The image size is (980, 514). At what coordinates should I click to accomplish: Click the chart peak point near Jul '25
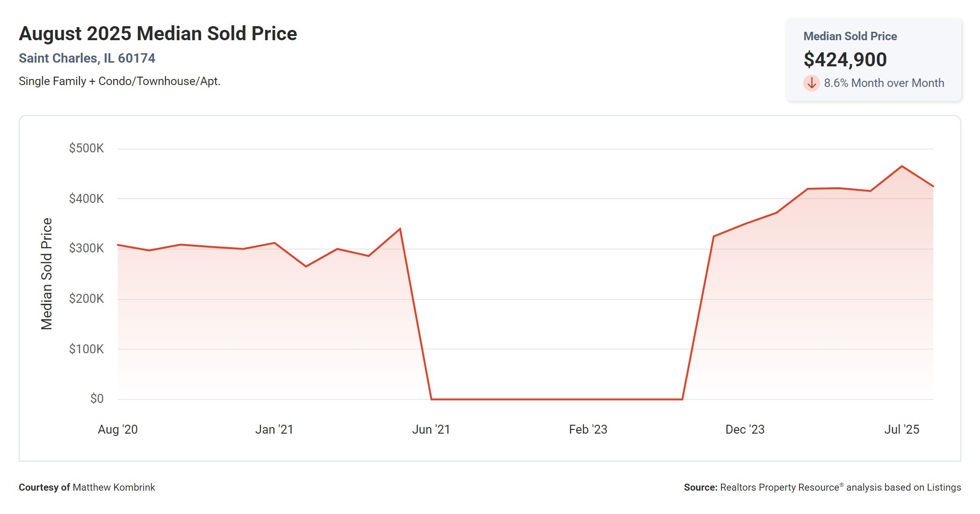pos(901,166)
